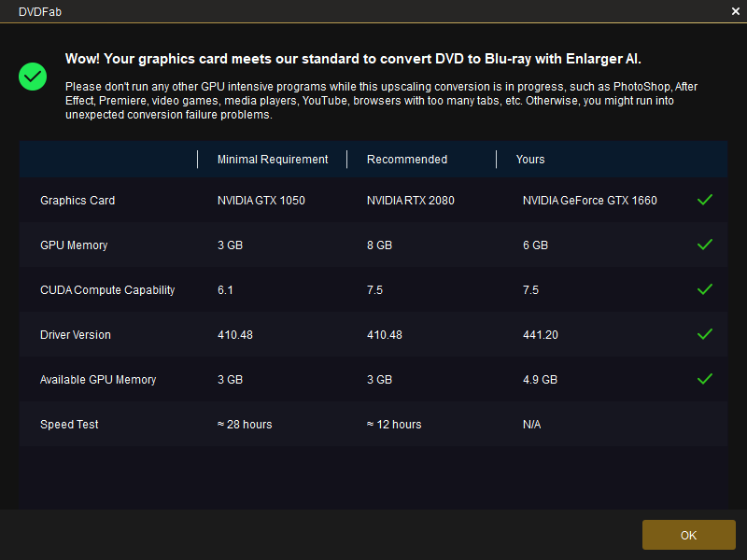Click the 441.20 driver version value
The image size is (747, 560).
click(541, 335)
